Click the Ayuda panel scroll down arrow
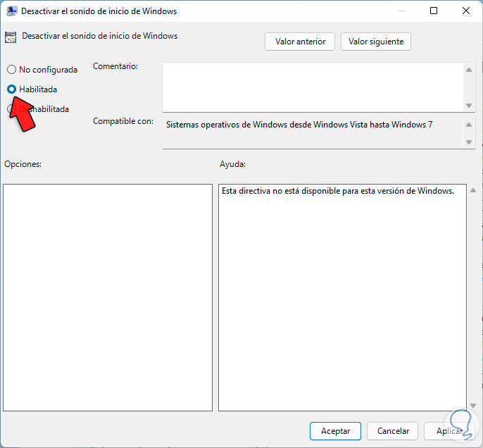483x448 pixels. pos(473,406)
